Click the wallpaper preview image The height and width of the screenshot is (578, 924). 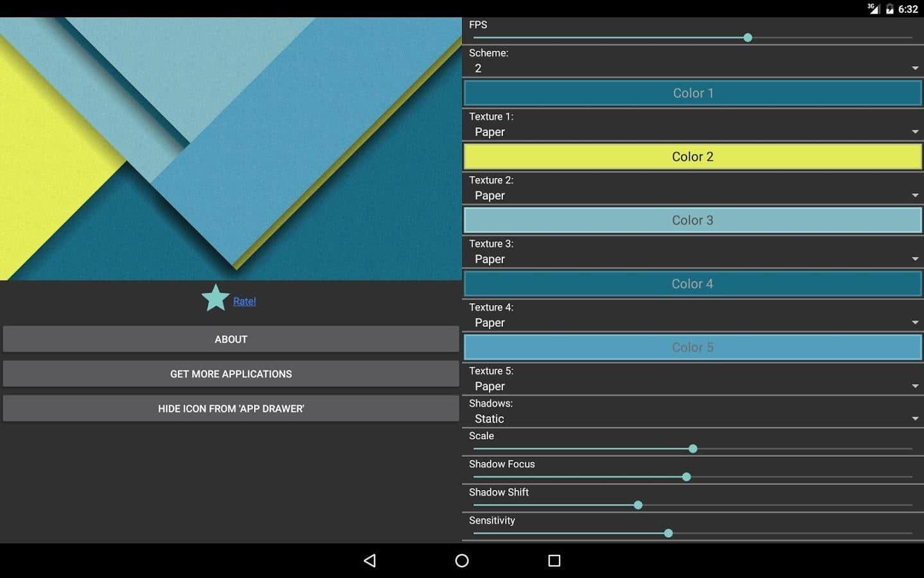pyautogui.click(x=231, y=149)
